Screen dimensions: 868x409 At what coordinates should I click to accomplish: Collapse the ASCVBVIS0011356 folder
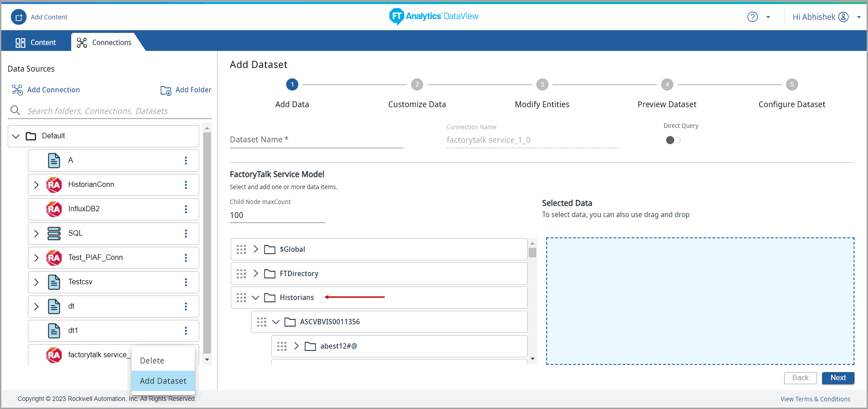(x=276, y=322)
